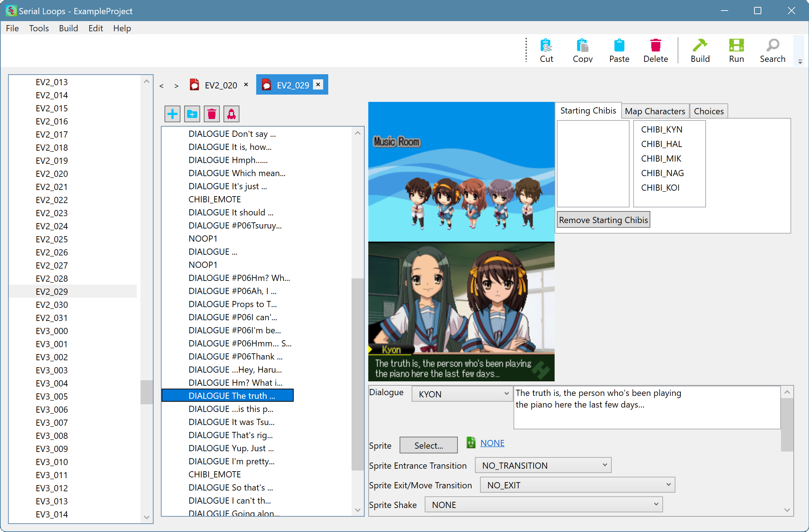Click the Remove Starting Chibis button
The width and height of the screenshot is (809, 532).
pyautogui.click(x=604, y=220)
